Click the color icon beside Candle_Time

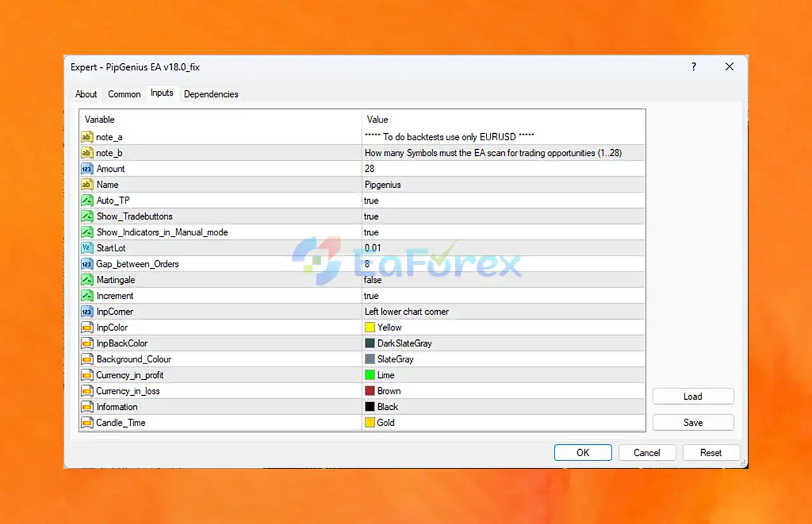click(x=87, y=422)
